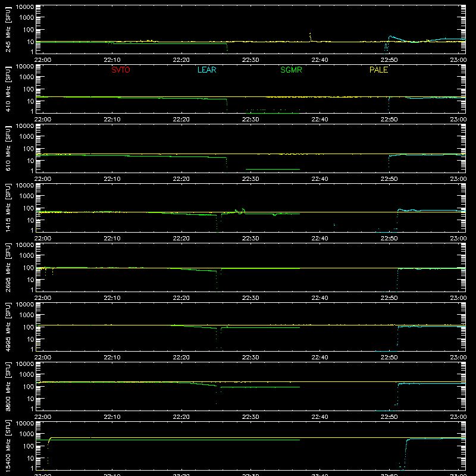
Task: Click the green bump near 22:29 in 1415 MHz panel
Action: [243, 210]
